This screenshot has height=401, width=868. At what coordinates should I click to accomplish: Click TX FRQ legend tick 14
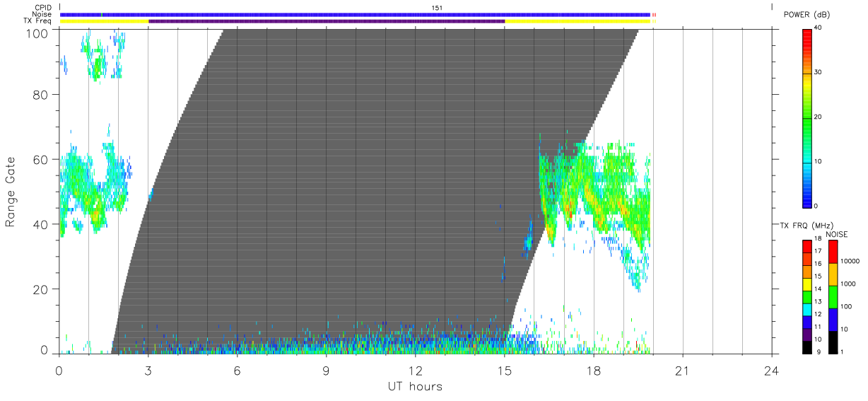tap(817, 289)
